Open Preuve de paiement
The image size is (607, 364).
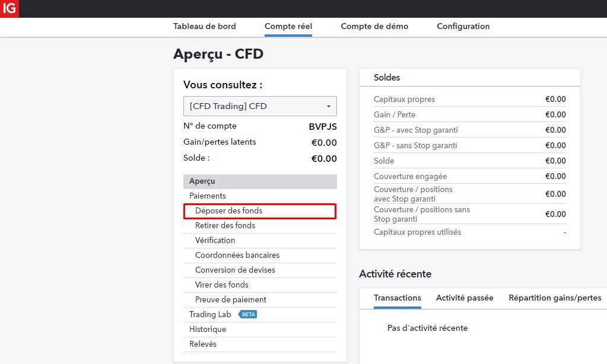(x=230, y=299)
